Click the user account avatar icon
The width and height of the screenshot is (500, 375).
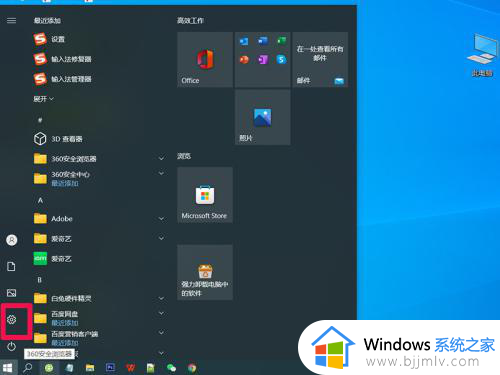[x=12, y=240]
